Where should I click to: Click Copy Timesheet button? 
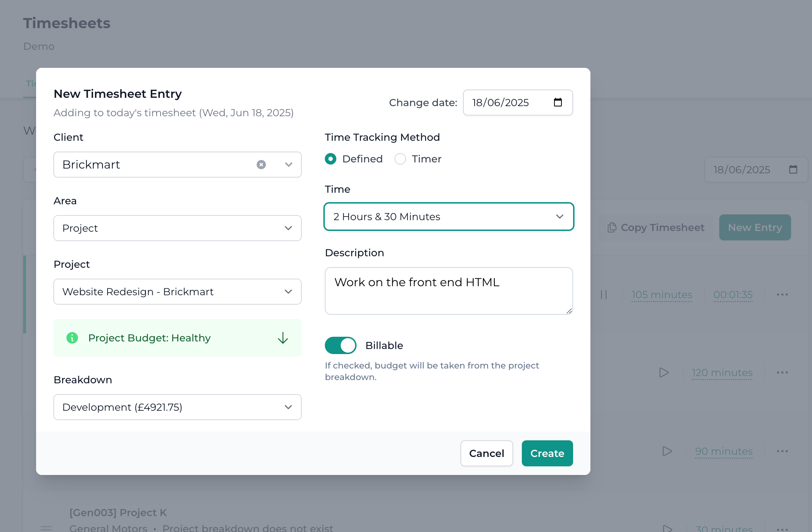coord(656,227)
